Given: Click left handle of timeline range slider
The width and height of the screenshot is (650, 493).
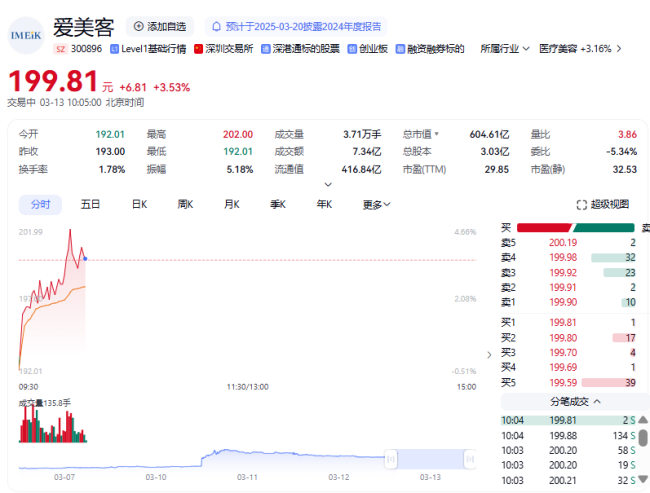Looking at the screenshot, I should [391, 459].
